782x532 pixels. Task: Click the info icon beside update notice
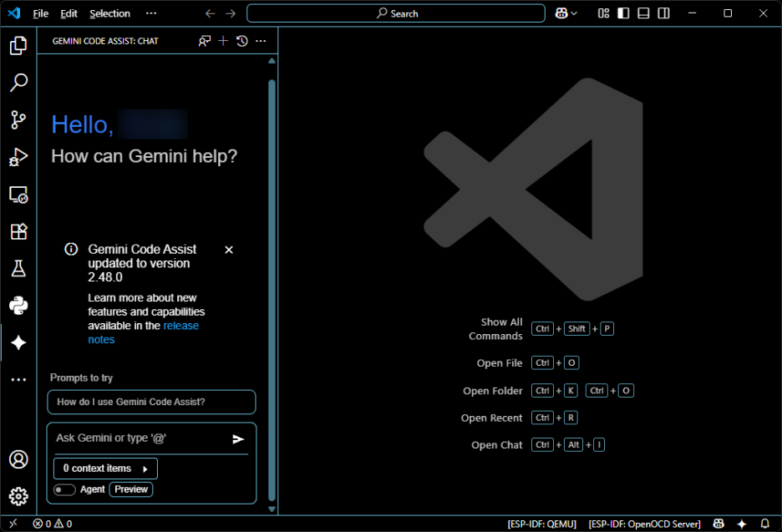tap(71, 249)
